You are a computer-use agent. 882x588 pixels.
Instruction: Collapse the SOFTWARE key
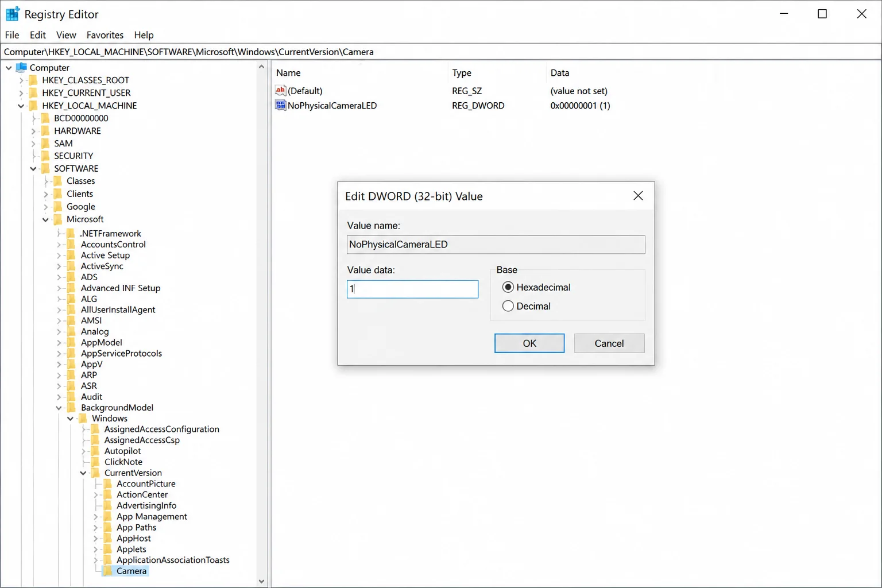tap(33, 169)
